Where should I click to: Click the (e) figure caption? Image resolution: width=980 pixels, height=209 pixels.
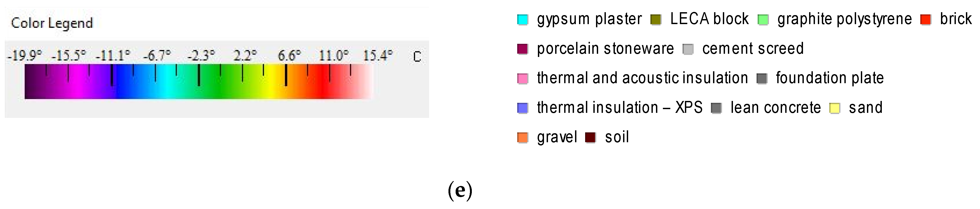460,190
